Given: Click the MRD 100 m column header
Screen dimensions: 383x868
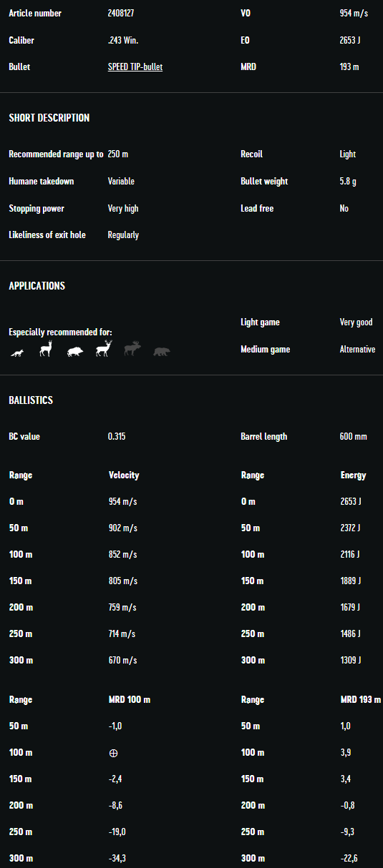Looking at the screenshot, I should pos(130,700).
